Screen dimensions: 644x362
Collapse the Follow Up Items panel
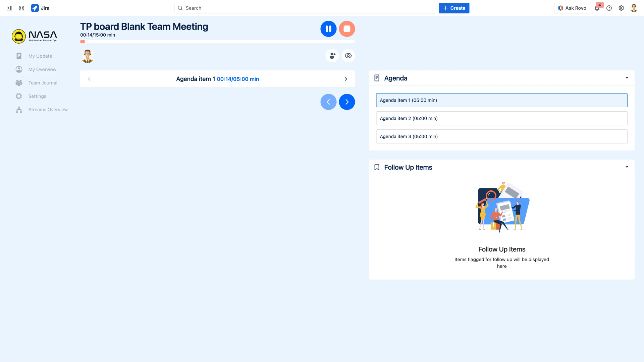(627, 167)
